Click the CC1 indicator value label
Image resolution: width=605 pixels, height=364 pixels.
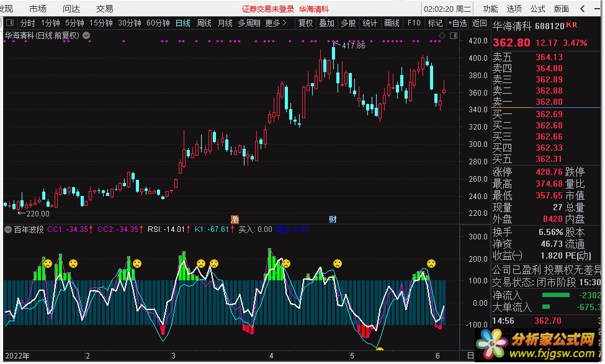[70, 229]
